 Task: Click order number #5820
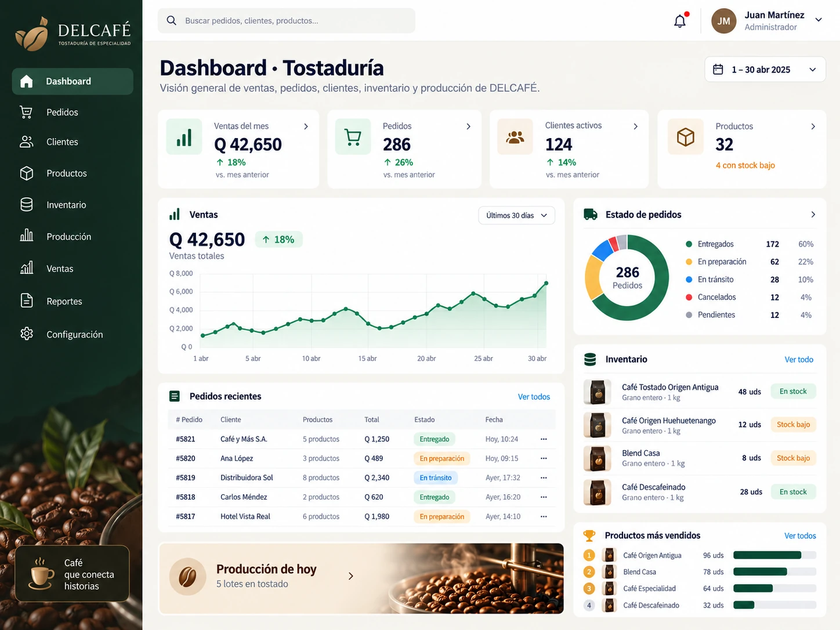tap(186, 458)
